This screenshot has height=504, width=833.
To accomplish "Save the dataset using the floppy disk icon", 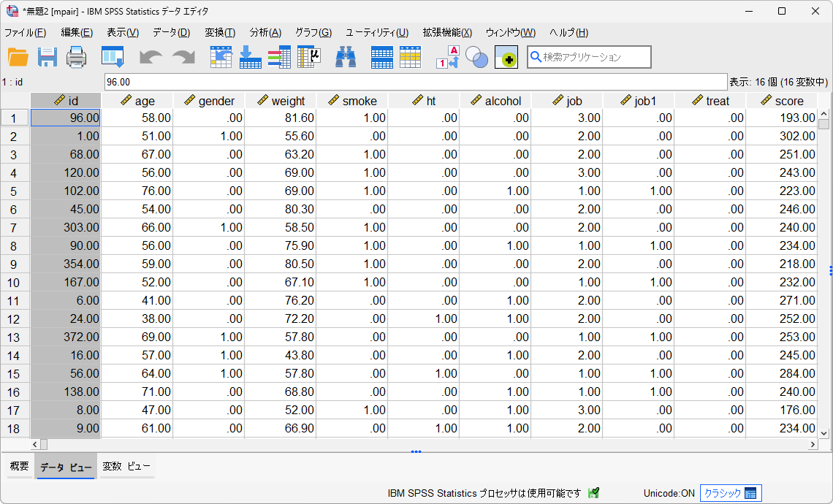I will click(x=47, y=57).
